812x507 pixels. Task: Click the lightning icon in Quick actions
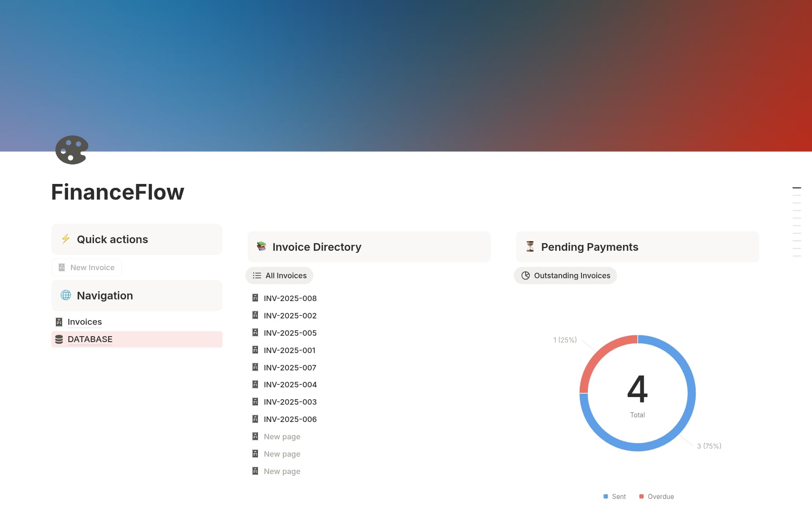(66, 239)
